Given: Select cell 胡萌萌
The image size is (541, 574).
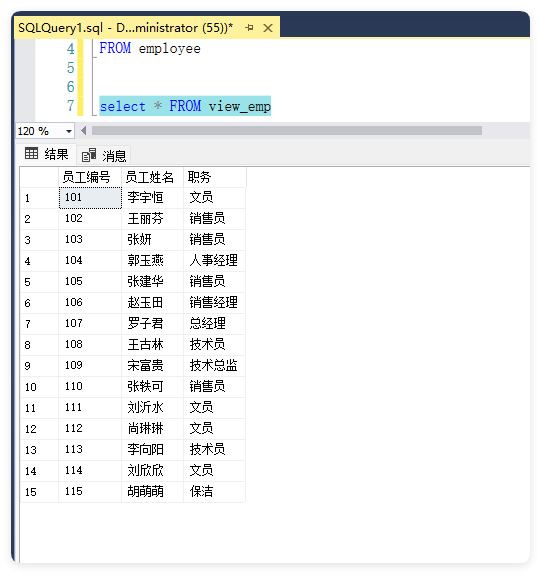Looking at the screenshot, I should coord(152,492).
